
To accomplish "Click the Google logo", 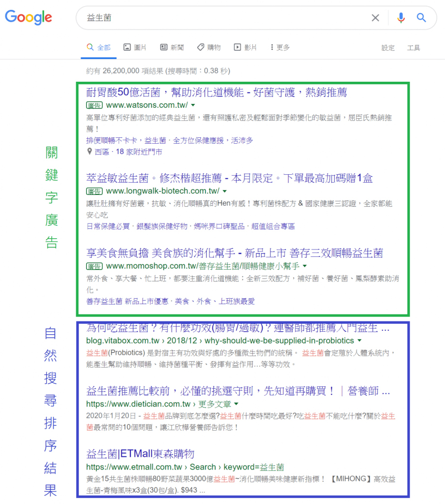I will [28, 17].
